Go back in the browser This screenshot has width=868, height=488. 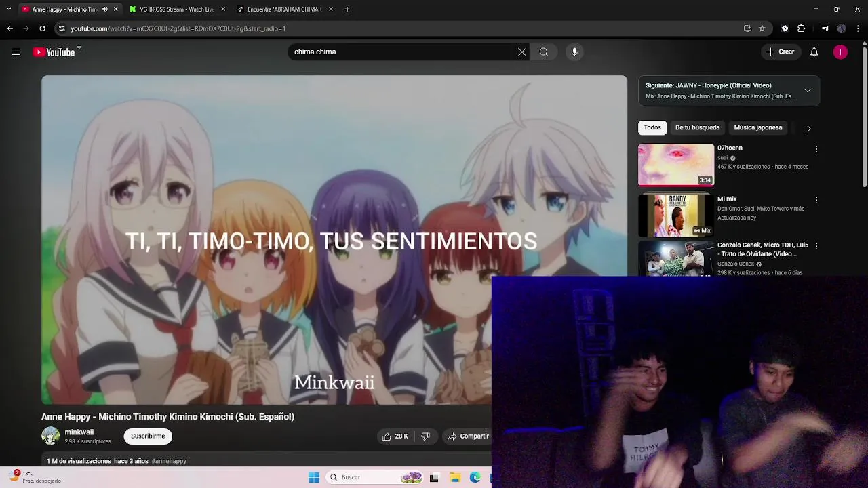(x=9, y=28)
